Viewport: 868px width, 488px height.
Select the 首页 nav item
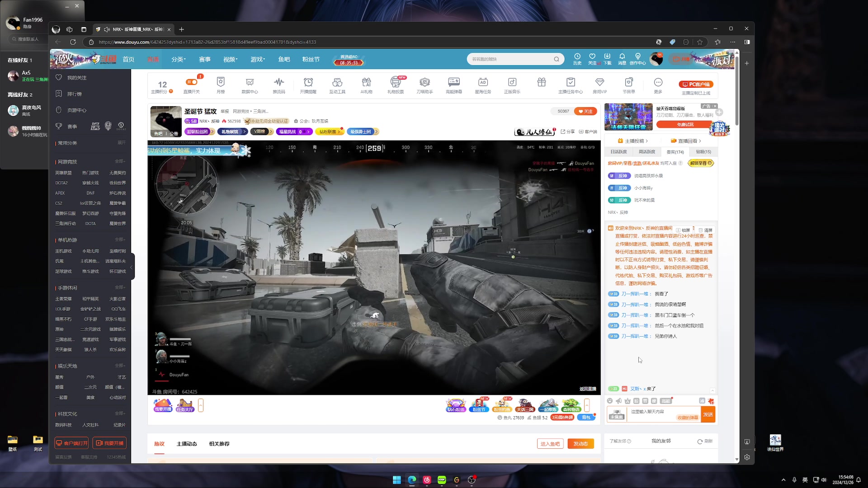point(128,59)
